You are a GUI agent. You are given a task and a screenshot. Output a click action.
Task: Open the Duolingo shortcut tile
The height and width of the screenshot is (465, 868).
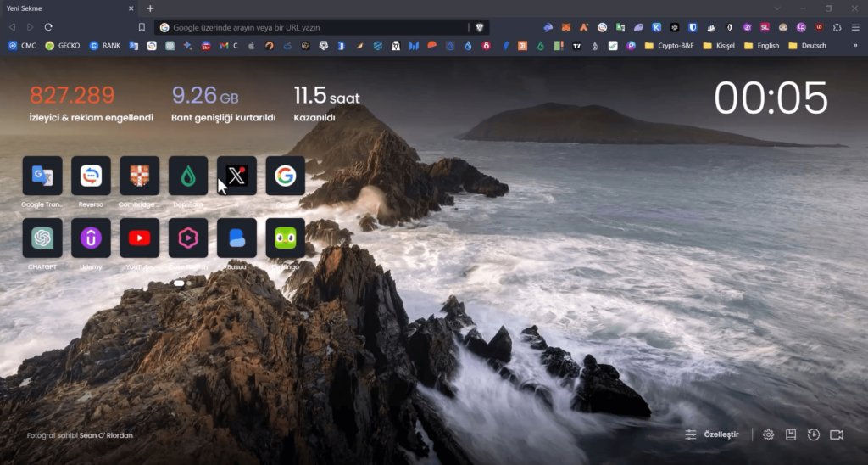[x=286, y=238]
